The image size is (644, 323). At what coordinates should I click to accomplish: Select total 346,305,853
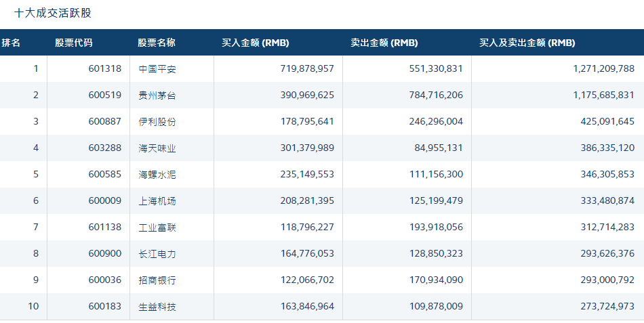pyautogui.click(x=607, y=174)
